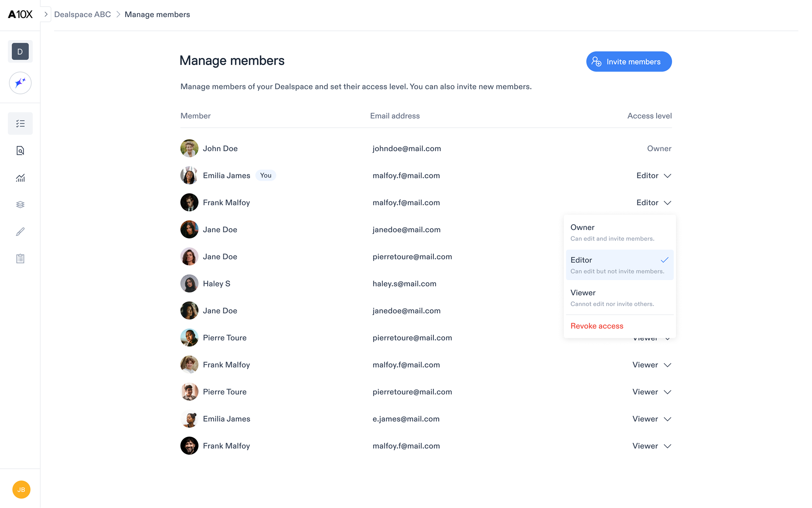
Task: Click the Manage members breadcrumb
Action: [x=157, y=14]
